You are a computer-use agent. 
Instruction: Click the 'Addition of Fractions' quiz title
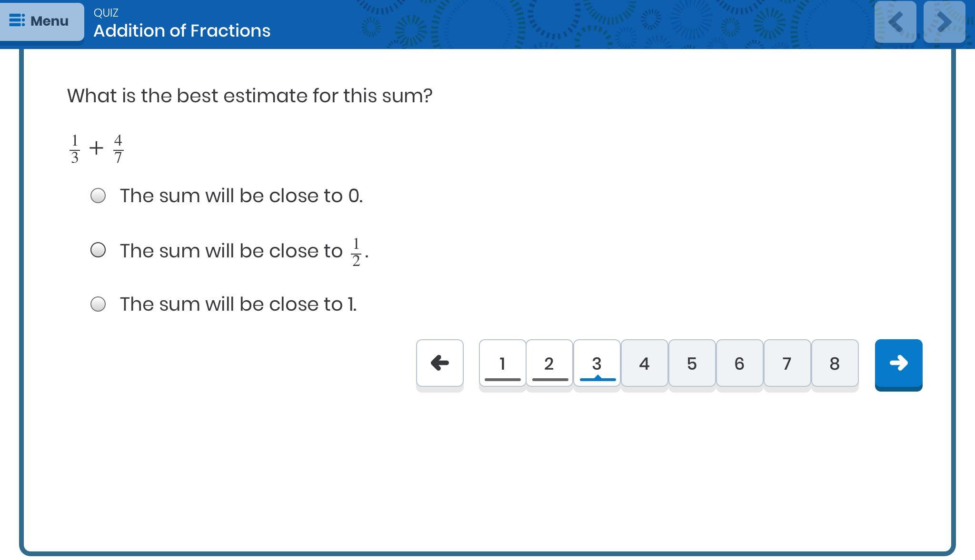[x=182, y=31]
